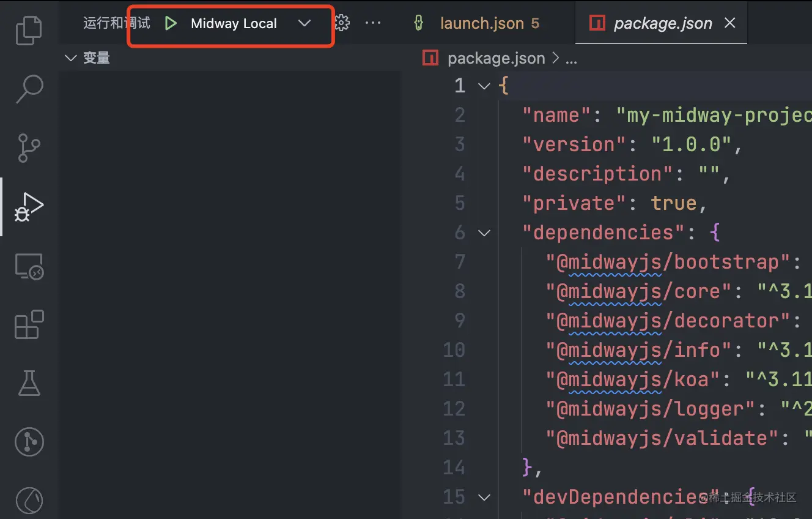Click "@midwayjs/validate" dependency name
Viewport: 812px width, 519px height.
coord(662,438)
